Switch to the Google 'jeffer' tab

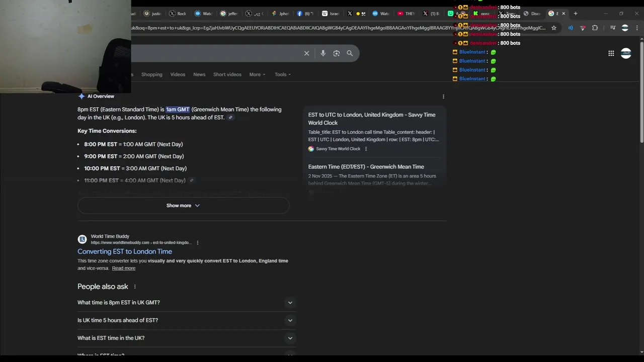[x=229, y=14]
